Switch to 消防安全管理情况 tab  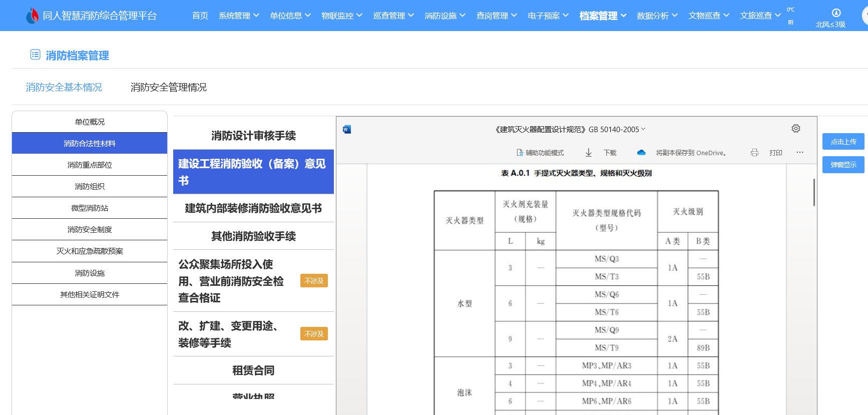tap(168, 87)
